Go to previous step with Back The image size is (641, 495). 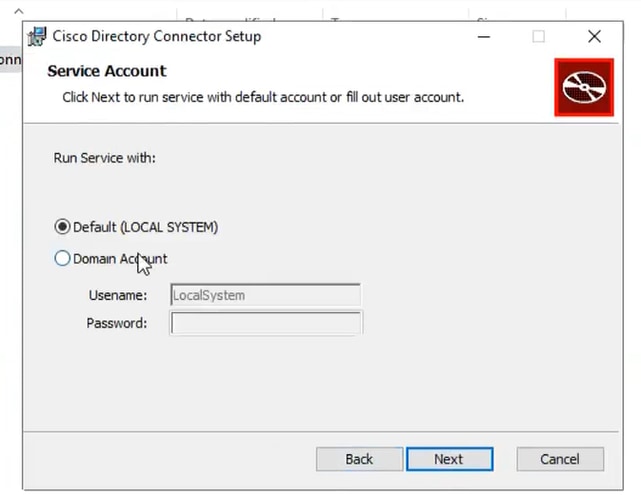click(x=359, y=459)
